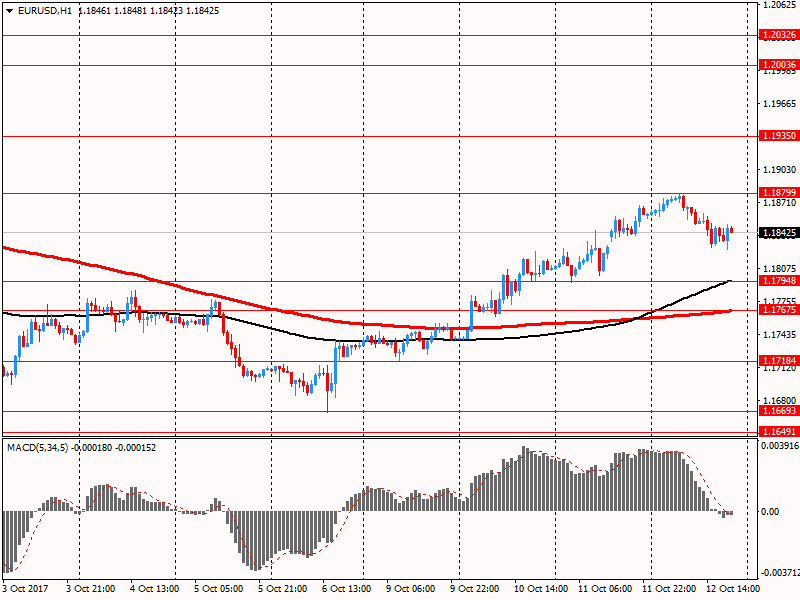Viewport: 800px width, 600px height.
Task: Click the 10 Oct 14:00 time label
Action: pos(541,589)
